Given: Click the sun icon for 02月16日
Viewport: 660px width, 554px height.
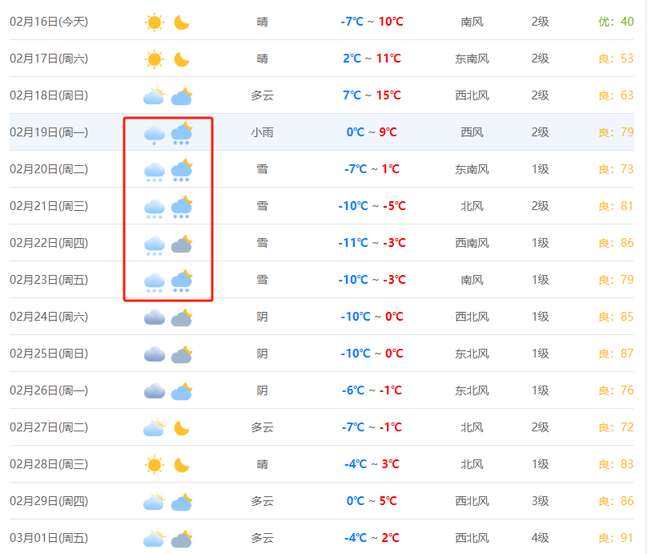Looking at the screenshot, I should click(154, 22).
